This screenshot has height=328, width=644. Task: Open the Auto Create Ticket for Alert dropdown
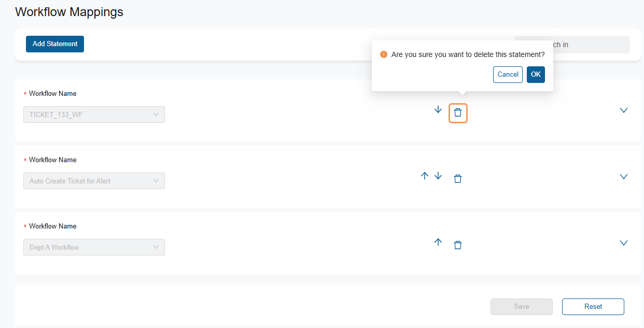94,181
